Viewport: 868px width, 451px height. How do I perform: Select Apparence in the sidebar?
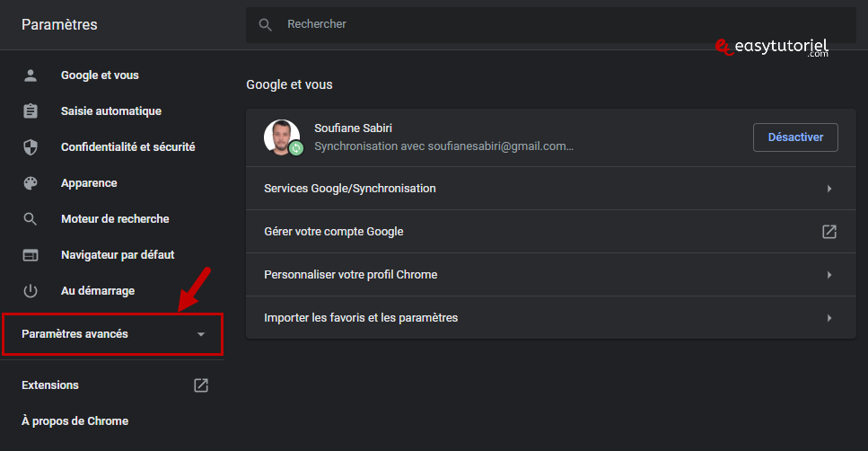[89, 183]
